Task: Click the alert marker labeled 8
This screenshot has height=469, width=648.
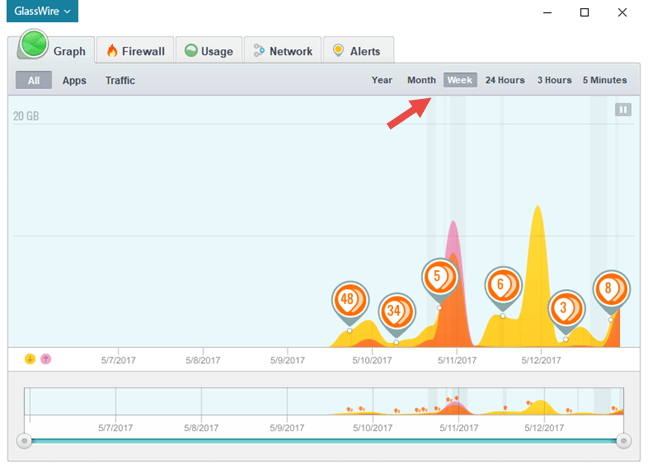Action: (x=611, y=289)
